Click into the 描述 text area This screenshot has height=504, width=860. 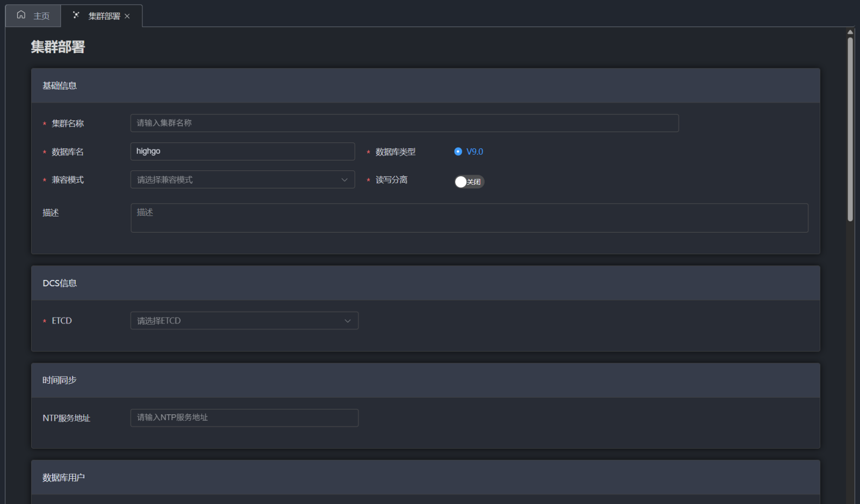tap(469, 218)
